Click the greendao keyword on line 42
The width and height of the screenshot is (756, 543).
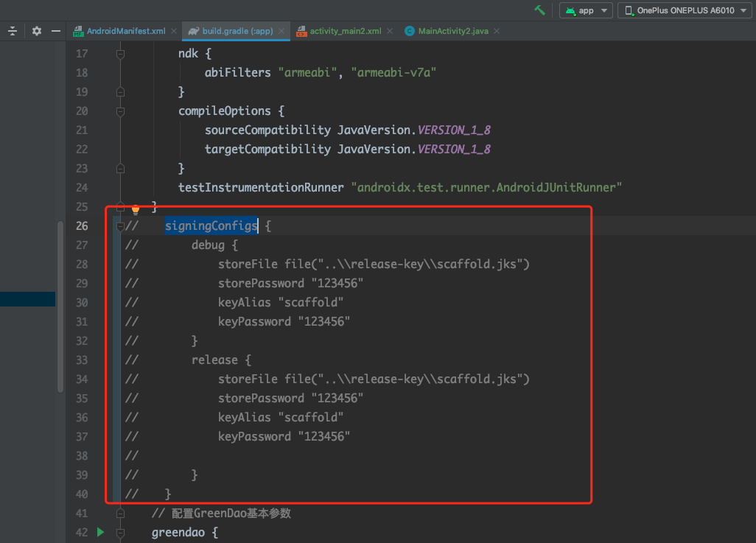[x=178, y=533]
